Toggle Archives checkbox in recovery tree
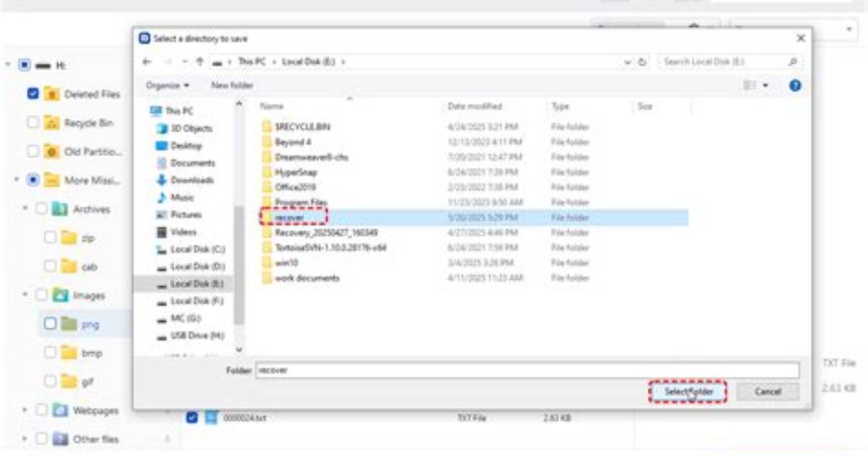Screen dimensions: 868x456 41,209
